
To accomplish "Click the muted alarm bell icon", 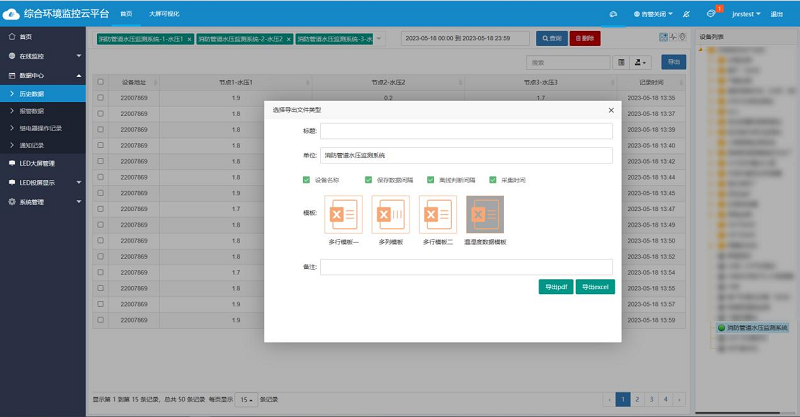I will 684,15.
